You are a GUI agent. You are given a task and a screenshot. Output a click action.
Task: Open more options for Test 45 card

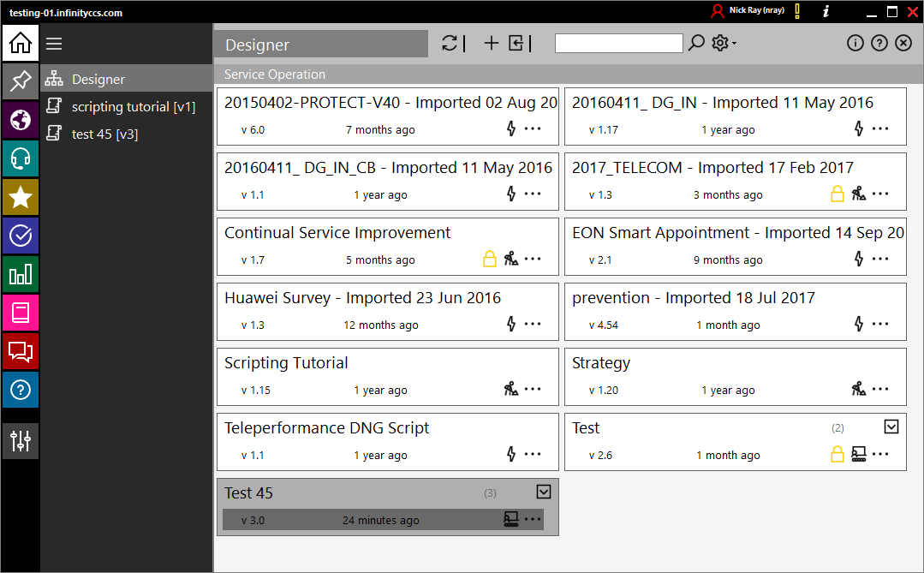point(533,519)
